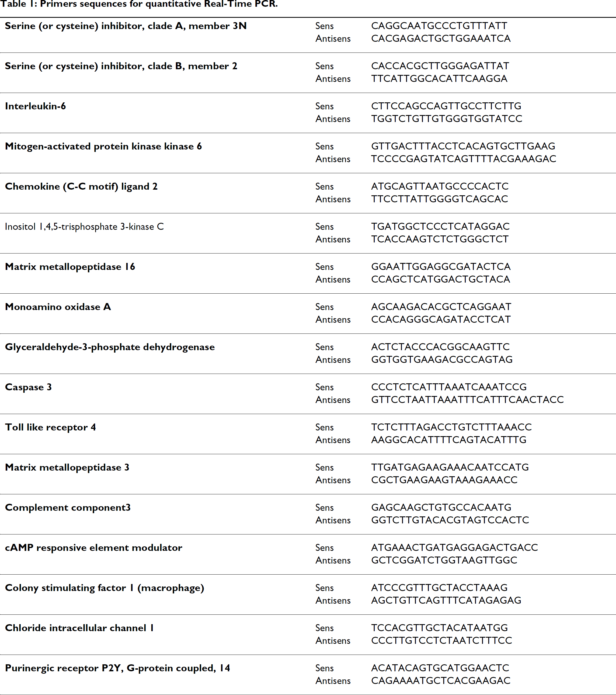This screenshot has height=695, width=616.
Task: Click the Inositol 1,4,5-trisphosphate 3-kinase C entry
Action: click(x=84, y=227)
